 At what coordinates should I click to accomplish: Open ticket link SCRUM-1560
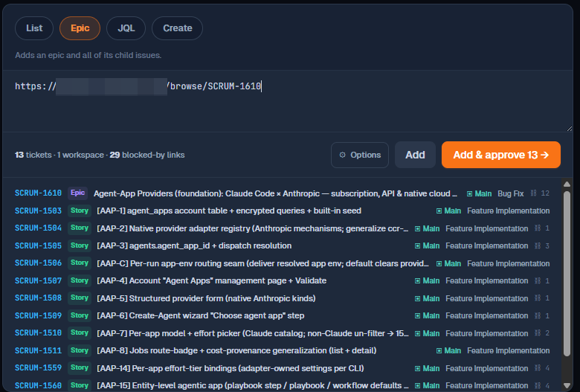(x=38, y=385)
